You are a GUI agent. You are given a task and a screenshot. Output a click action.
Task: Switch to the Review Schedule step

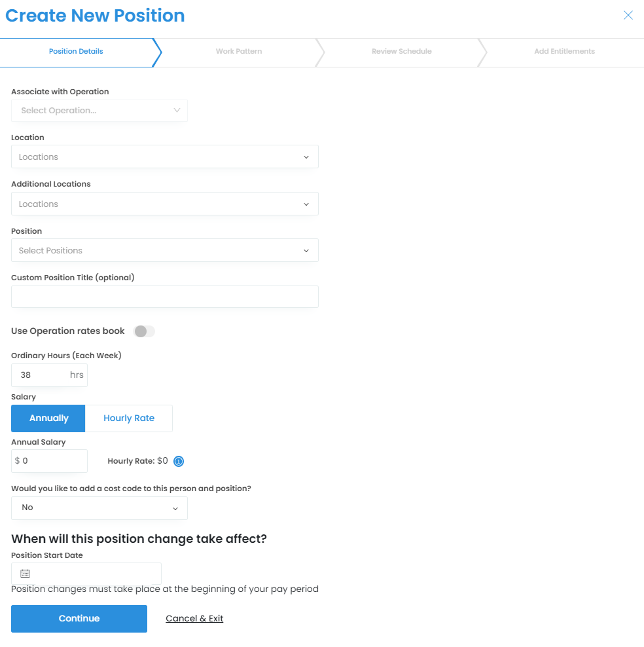tap(401, 52)
